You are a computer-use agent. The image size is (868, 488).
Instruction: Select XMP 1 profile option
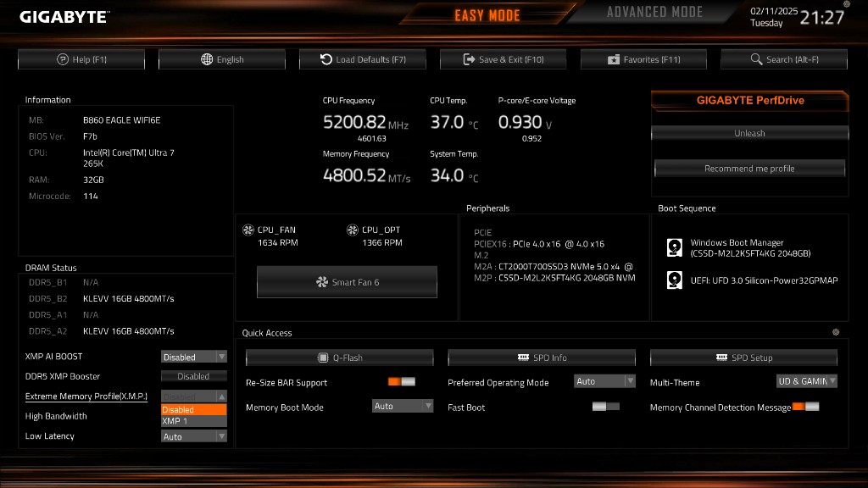coord(194,421)
